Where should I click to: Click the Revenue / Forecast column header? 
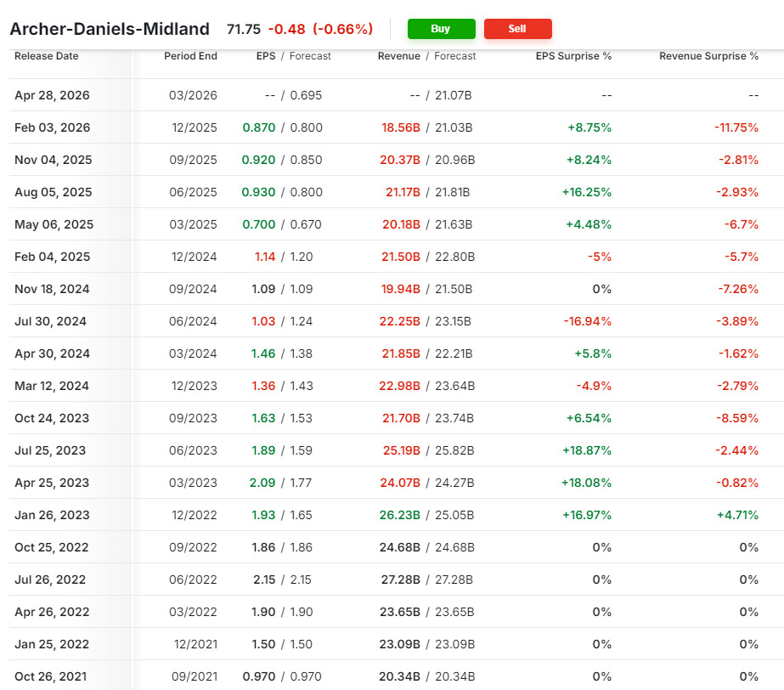pos(426,56)
